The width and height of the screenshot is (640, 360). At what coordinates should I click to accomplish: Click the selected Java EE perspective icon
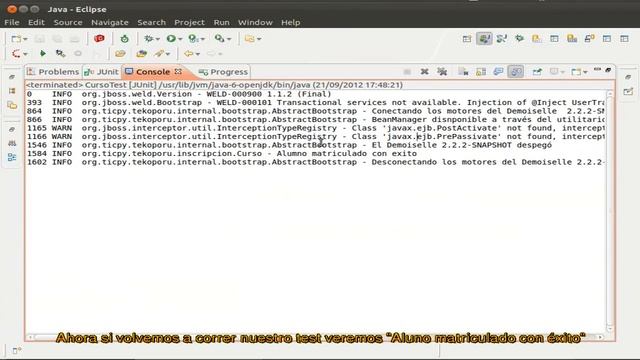pos(484,39)
